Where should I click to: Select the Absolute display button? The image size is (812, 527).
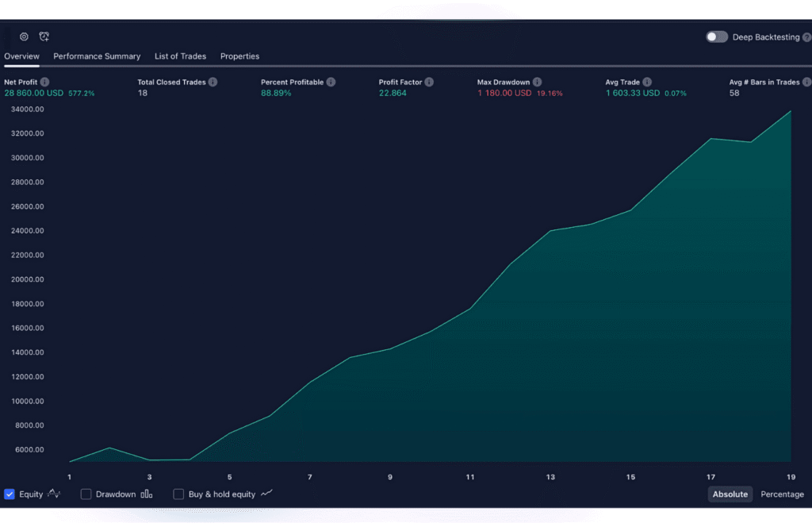click(x=730, y=494)
